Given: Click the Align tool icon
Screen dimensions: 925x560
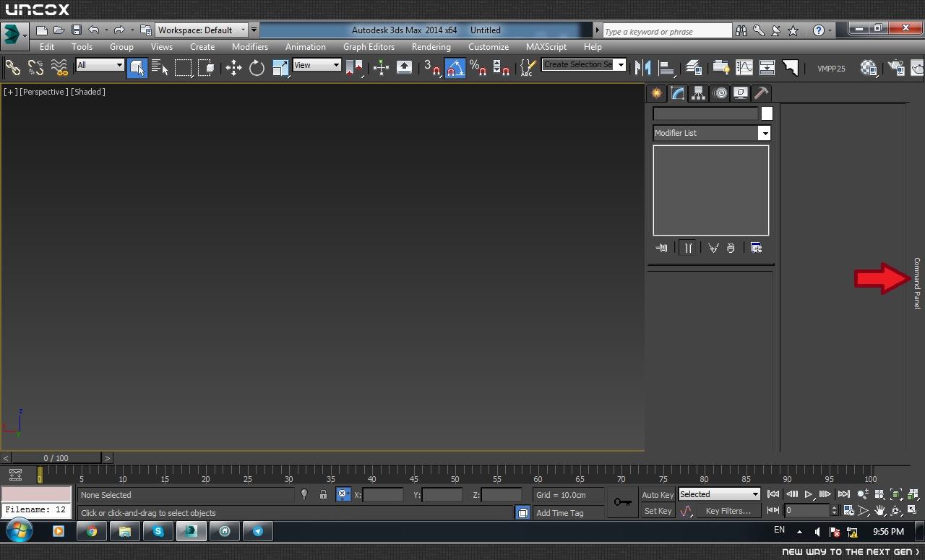Looking at the screenshot, I should (666, 68).
